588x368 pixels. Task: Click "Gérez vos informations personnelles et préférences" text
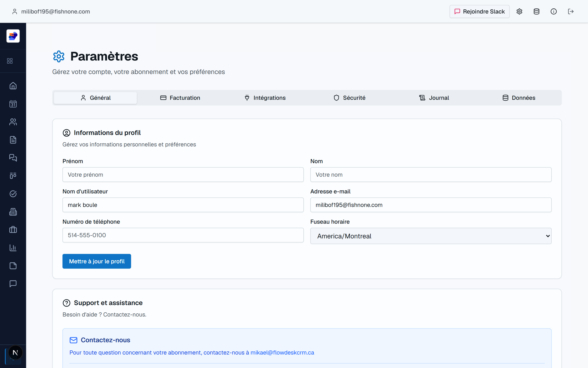(129, 145)
